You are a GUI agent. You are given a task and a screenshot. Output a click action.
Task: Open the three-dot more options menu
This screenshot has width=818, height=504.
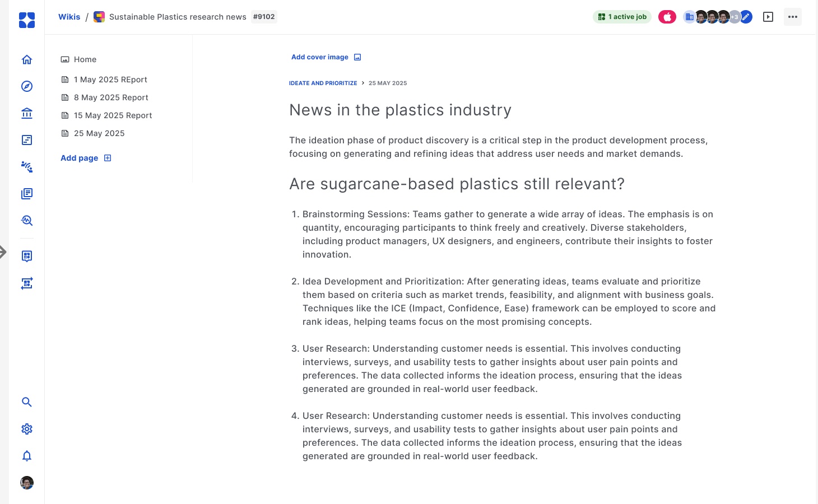pyautogui.click(x=793, y=17)
